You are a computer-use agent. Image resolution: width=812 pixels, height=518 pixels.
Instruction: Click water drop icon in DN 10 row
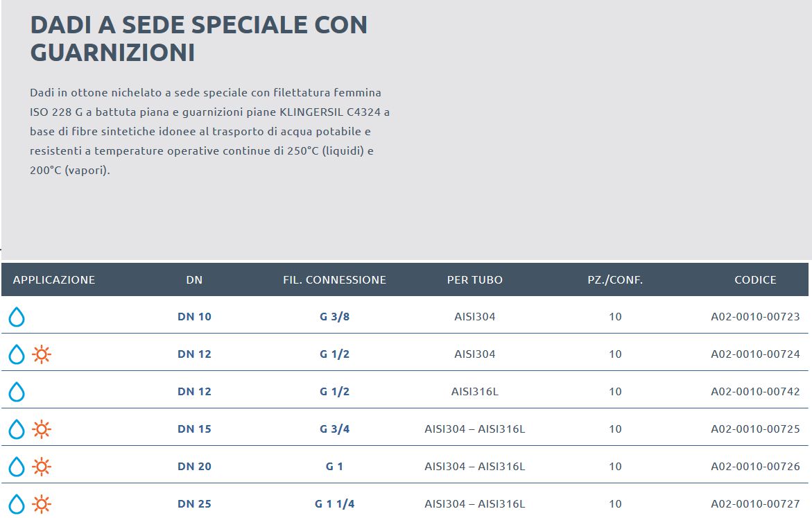coord(16,318)
